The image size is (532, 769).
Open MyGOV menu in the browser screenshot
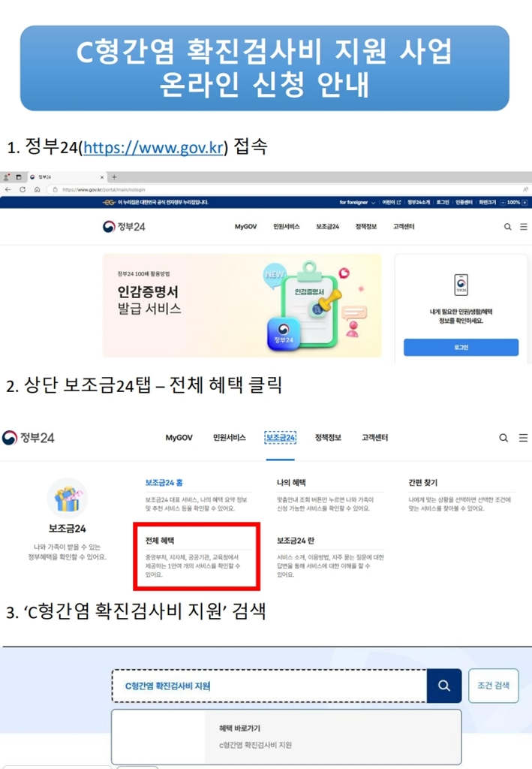tap(245, 227)
